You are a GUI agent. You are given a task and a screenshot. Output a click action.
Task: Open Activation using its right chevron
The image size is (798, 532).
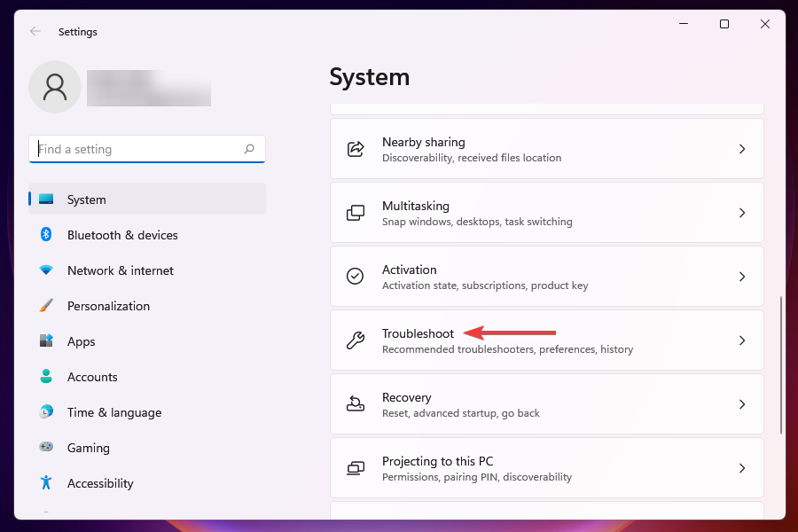(x=742, y=277)
